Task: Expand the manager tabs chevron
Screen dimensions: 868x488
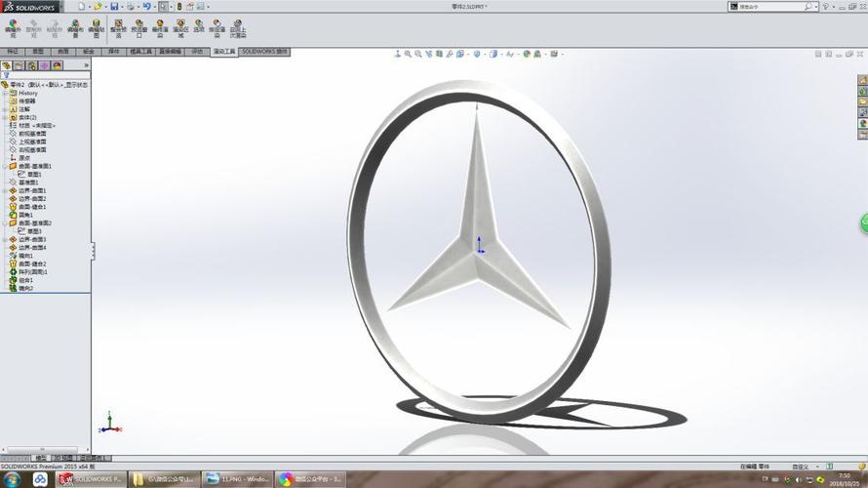Action: 87,65
